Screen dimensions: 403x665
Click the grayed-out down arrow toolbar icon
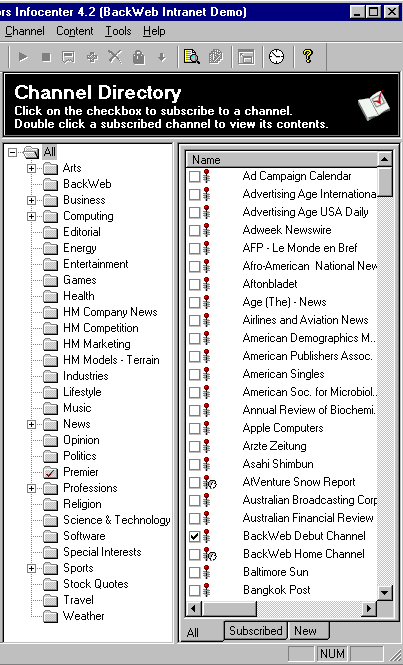click(x=162, y=57)
